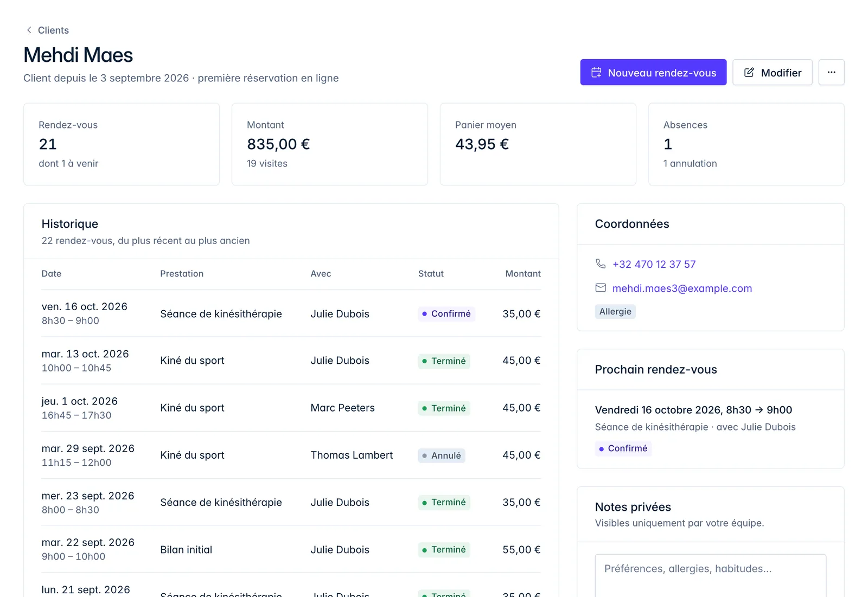Click the Avec column header

pyautogui.click(x=321, y=274)
